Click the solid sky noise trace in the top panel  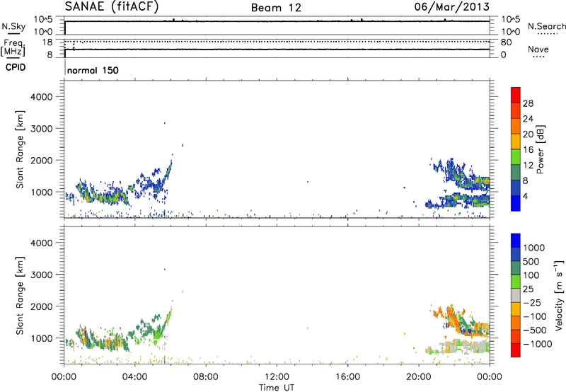[x=277, y=21]
